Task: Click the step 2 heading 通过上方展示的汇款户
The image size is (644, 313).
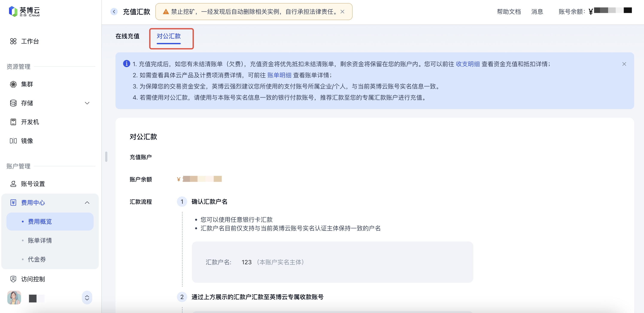Action: (x=258, y=297)
